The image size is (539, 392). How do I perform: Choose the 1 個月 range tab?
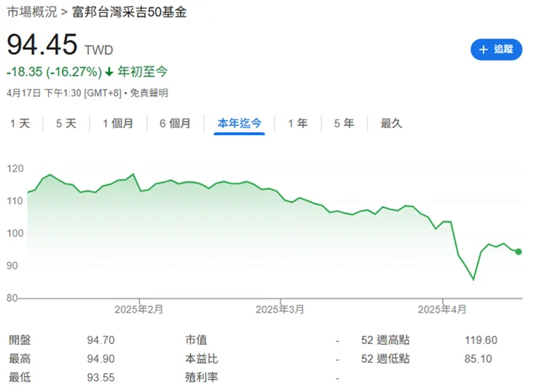(x=118, y=123)
